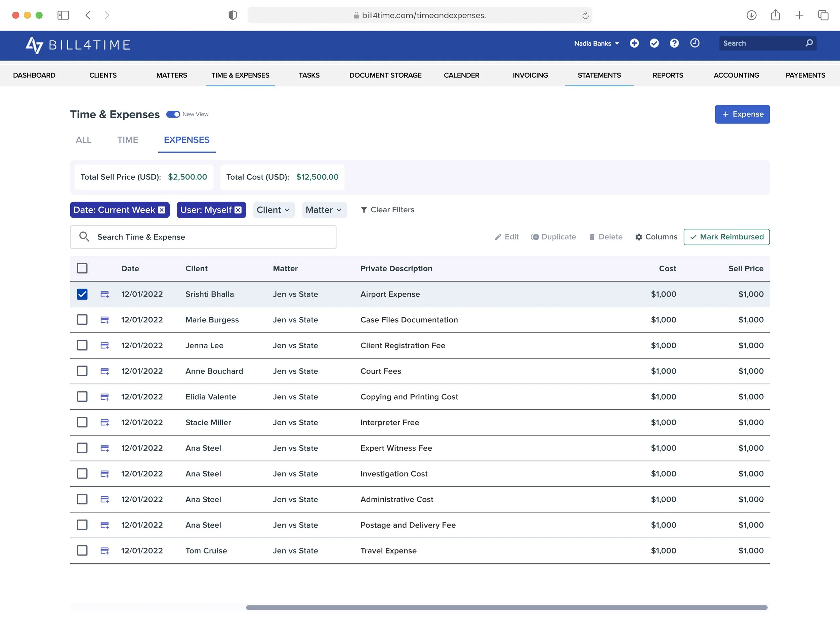
Task: Tick the Tom Cruise row checkbox
Action: tap(82, 550)
